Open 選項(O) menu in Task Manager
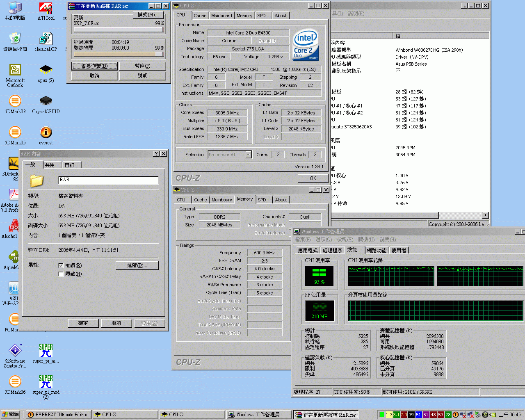 pos(324,240)
